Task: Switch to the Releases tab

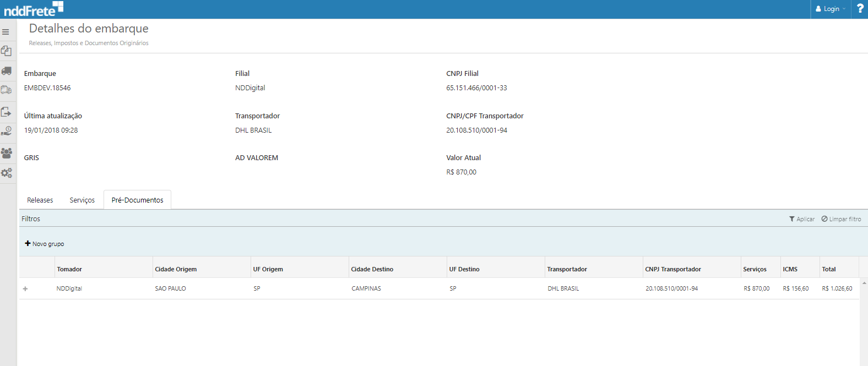Action: point(40,200)
